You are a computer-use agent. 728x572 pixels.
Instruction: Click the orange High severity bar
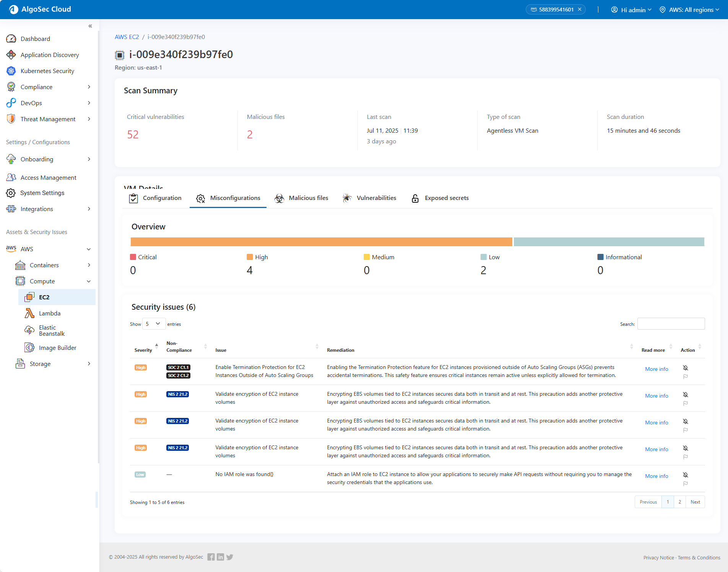(x=321, y=242)
